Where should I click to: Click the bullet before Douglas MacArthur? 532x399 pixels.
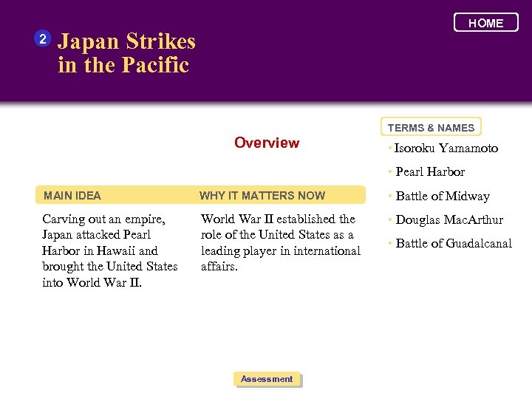tap(390, 220)
